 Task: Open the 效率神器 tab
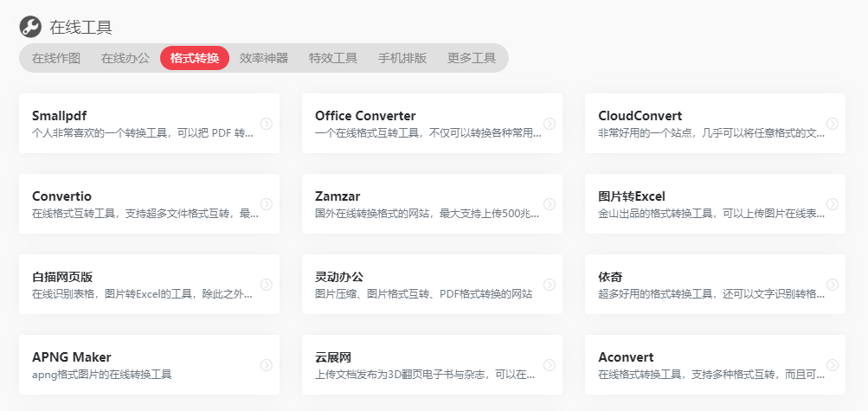tap(264, 58)
